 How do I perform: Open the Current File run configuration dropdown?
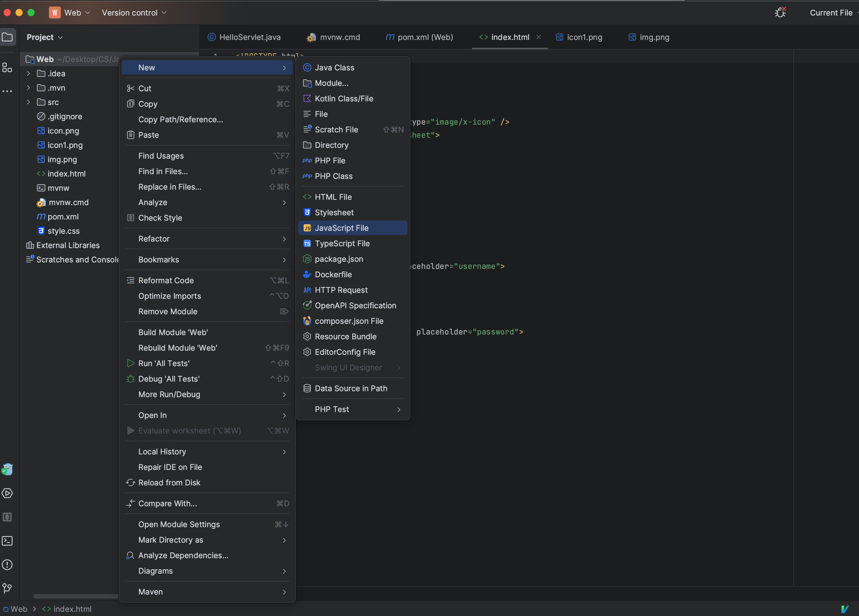click(x=831, y=13)
